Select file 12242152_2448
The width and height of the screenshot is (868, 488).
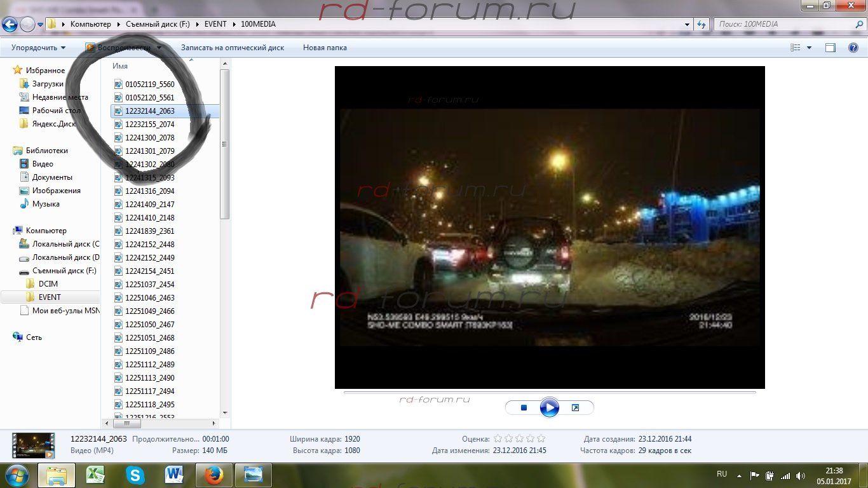(149, 244)
